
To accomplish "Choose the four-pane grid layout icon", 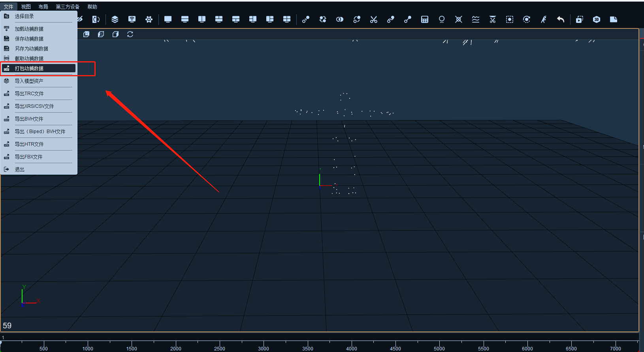I will coord(287,19).
